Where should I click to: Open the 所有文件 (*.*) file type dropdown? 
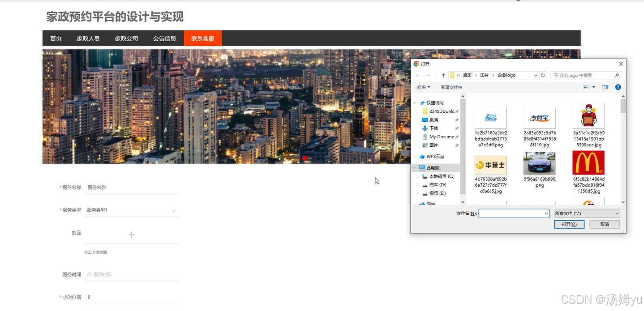tap(587, 213)
